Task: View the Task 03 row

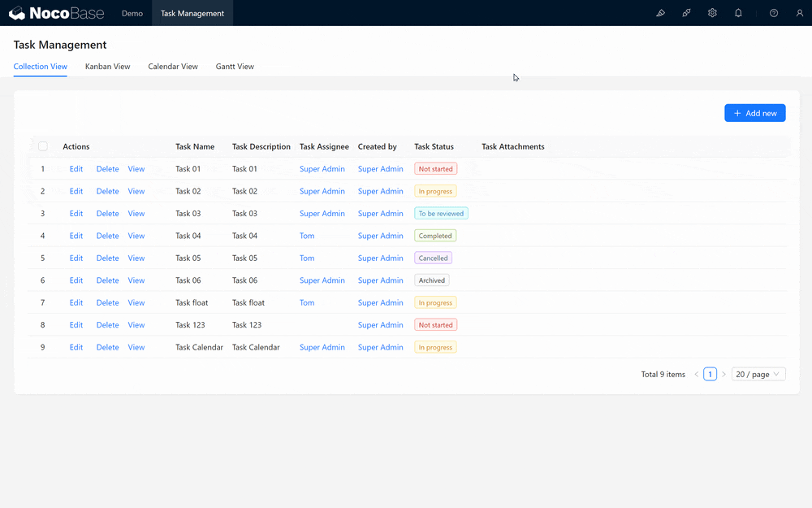Action: click(136, 214)
